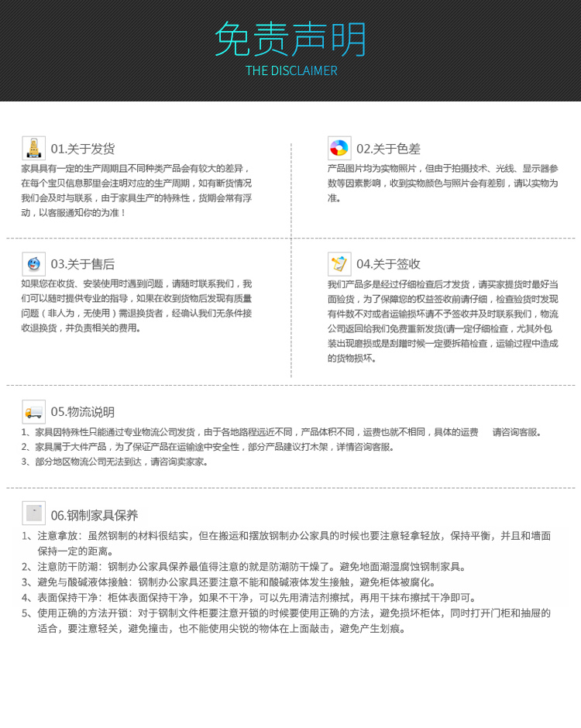The image size is (581, 728).
Task: Click logistics item 2 about wooden crate packing
Action: pos(209,447)
